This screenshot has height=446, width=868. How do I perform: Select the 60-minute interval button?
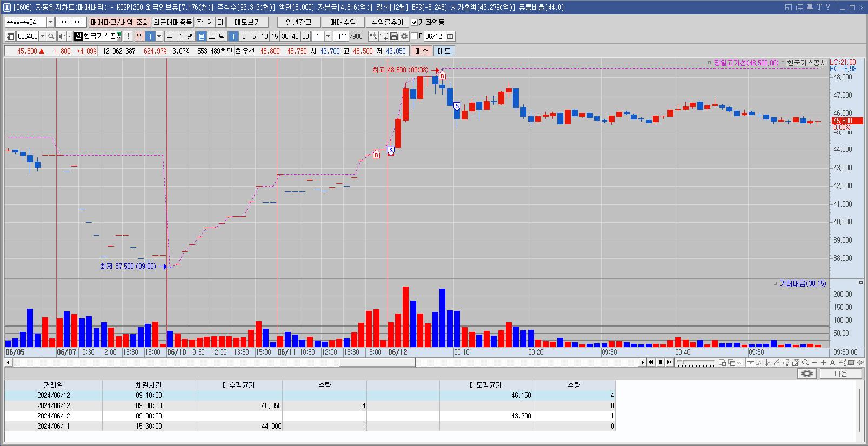click(x=305, y=36)
